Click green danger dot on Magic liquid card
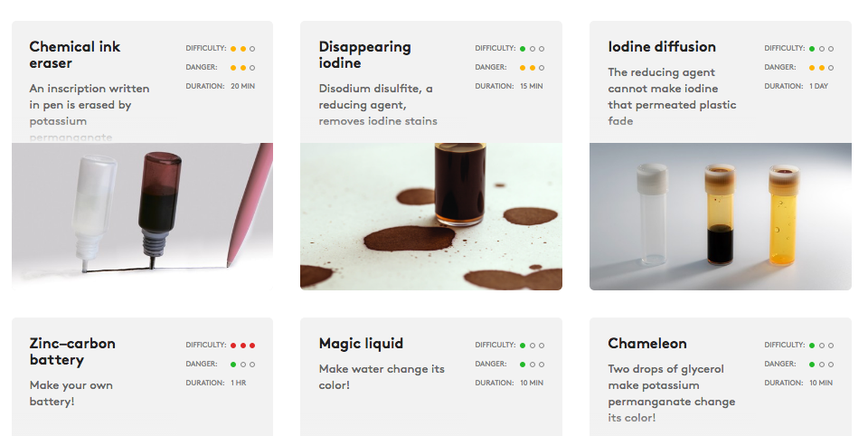Image resolution: width=868 pixels, height=436 pixels. click(523, 364)
